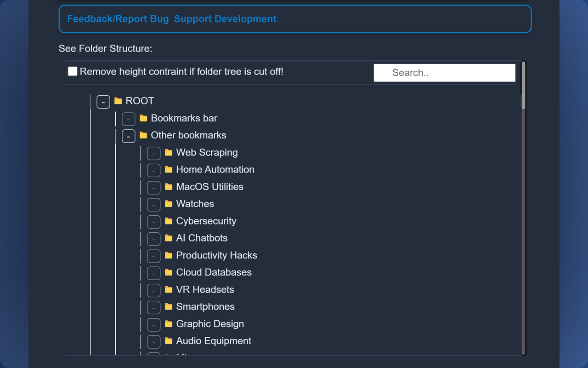Click the MacOS Utilities folder icon
The image size is (588, 368).
coord(169,187)
